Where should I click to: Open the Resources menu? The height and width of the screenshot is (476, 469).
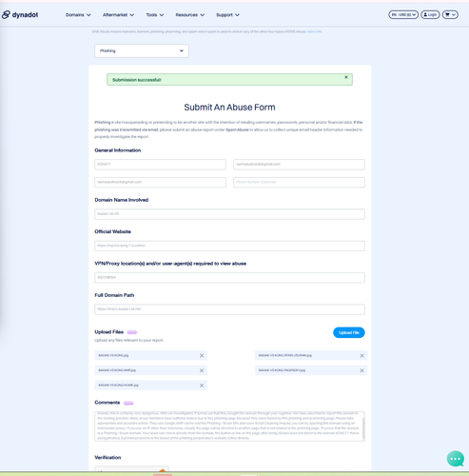pos(190,15)
